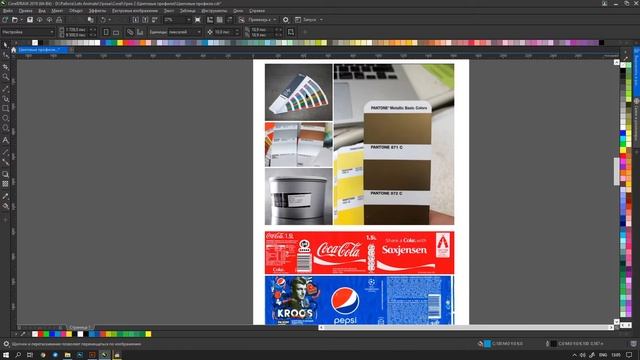Click the Pepsi label image
This screenshot has width=640, height=360.
pyautogui.click(x=359, y=300)
